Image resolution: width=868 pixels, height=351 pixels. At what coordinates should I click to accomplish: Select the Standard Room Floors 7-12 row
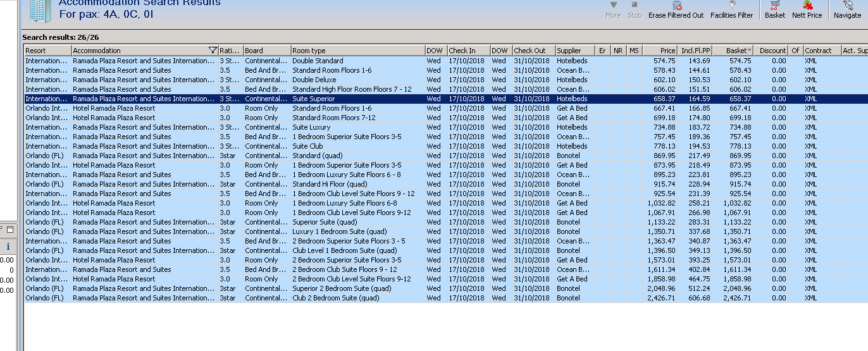tap(446, 118)
